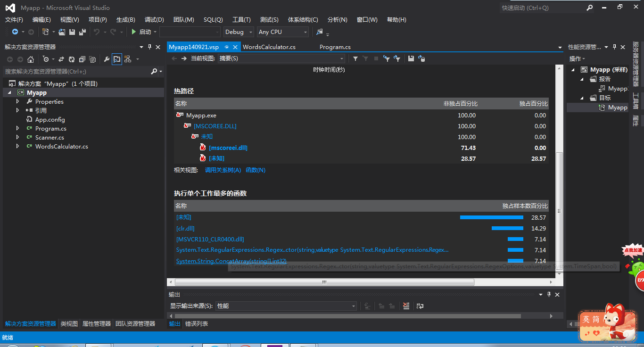Click the refresh icon in Solution Explorer
Image resolution: width=644 pixels, height=347 pixels.
coord(72,59)
